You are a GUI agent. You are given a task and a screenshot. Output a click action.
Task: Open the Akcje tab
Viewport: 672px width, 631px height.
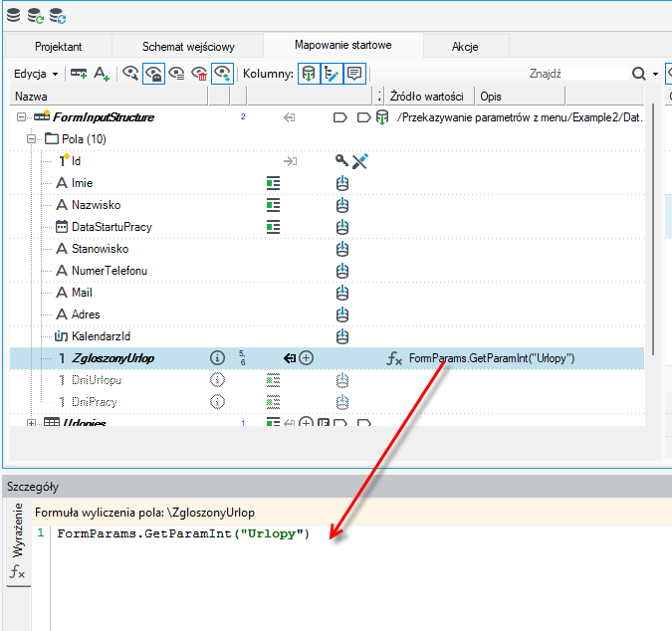(x=465, y=46)
